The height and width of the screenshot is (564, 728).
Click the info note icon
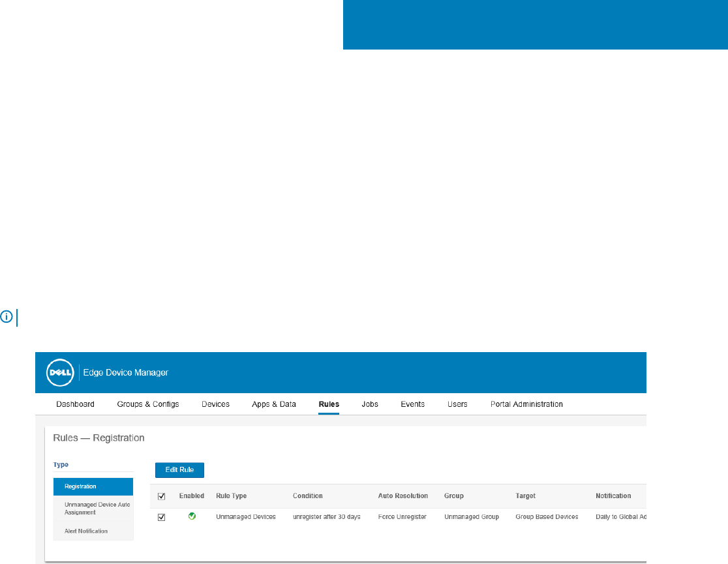[7, 317]
